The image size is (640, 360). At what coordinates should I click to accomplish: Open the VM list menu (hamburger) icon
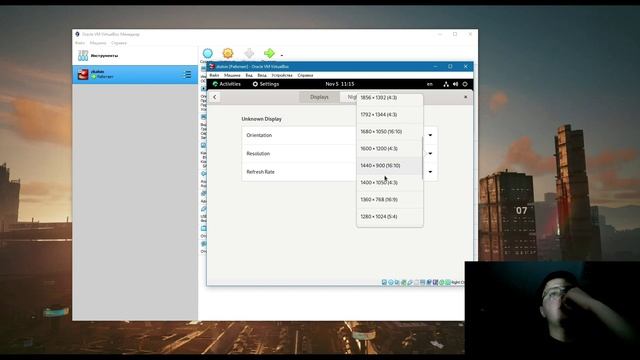click(187, 75)
